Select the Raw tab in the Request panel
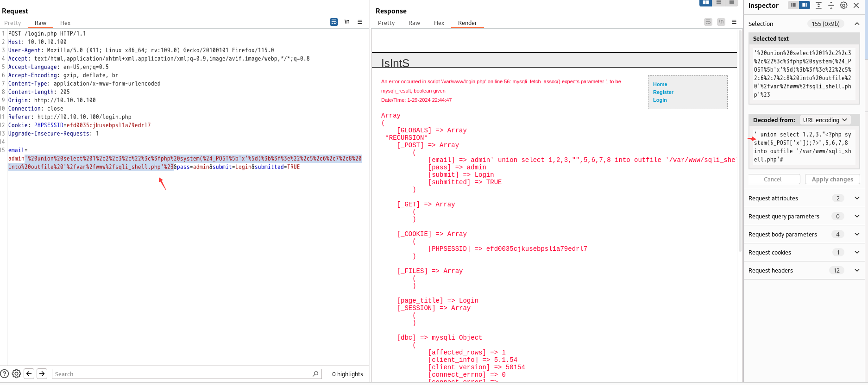Screen dimensions: 868x385 (x=40, y=23)
